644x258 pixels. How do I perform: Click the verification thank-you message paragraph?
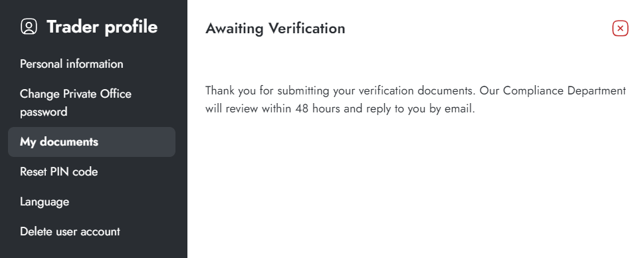[415, 100]
